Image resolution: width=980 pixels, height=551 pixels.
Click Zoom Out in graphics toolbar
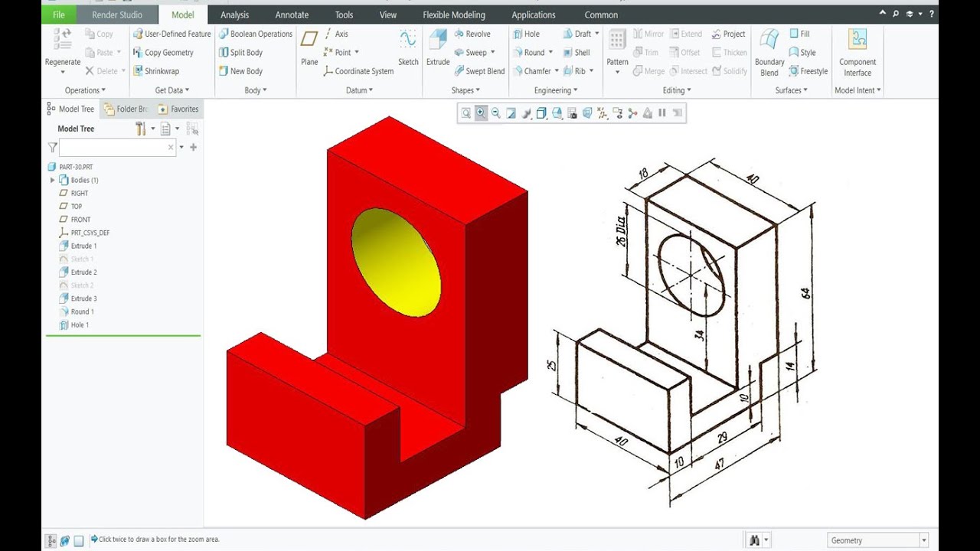495,113
